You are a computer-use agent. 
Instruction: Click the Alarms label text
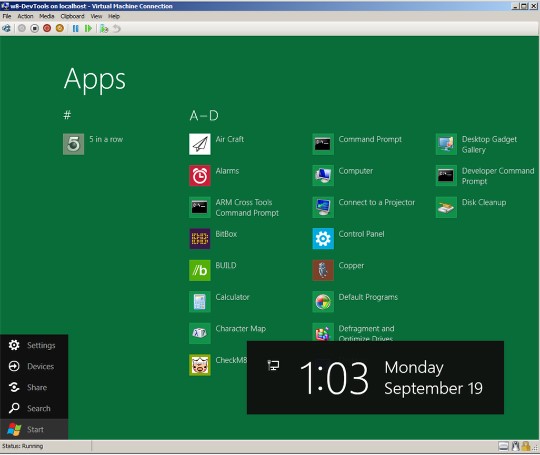[x=227, y=171]
